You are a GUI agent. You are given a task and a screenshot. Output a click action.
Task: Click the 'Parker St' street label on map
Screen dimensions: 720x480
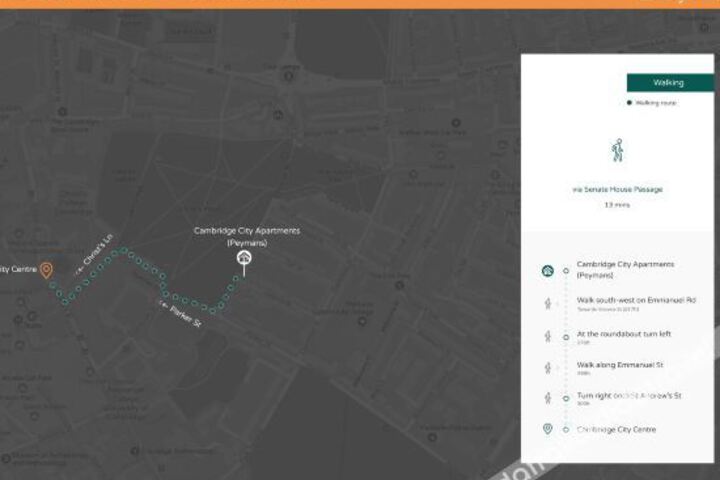pos(180,313)
